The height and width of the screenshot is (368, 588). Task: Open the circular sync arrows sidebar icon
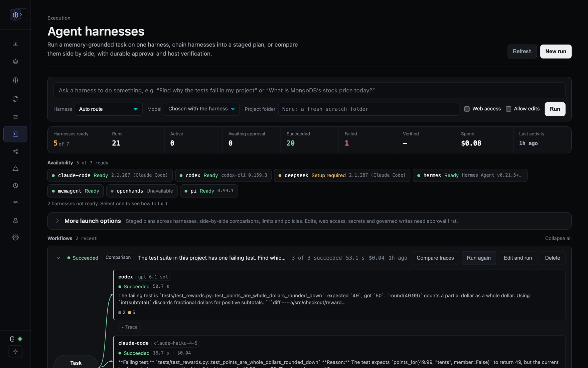point(15,99)
